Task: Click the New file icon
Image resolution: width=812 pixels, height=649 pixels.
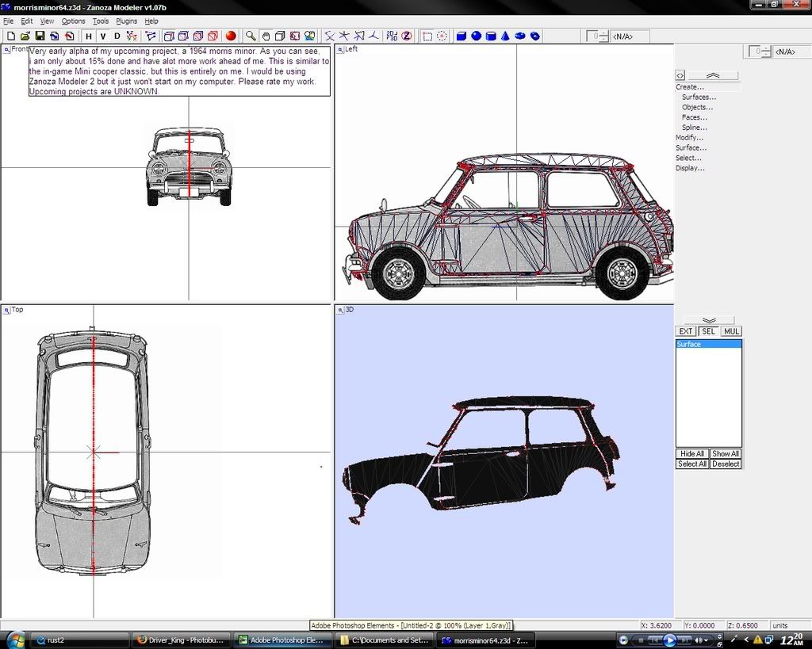Action: (10, 36)
